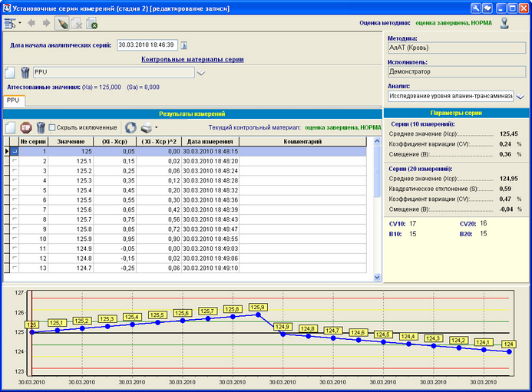Click trash icon in measurement results toolbar

coord(40,127)
